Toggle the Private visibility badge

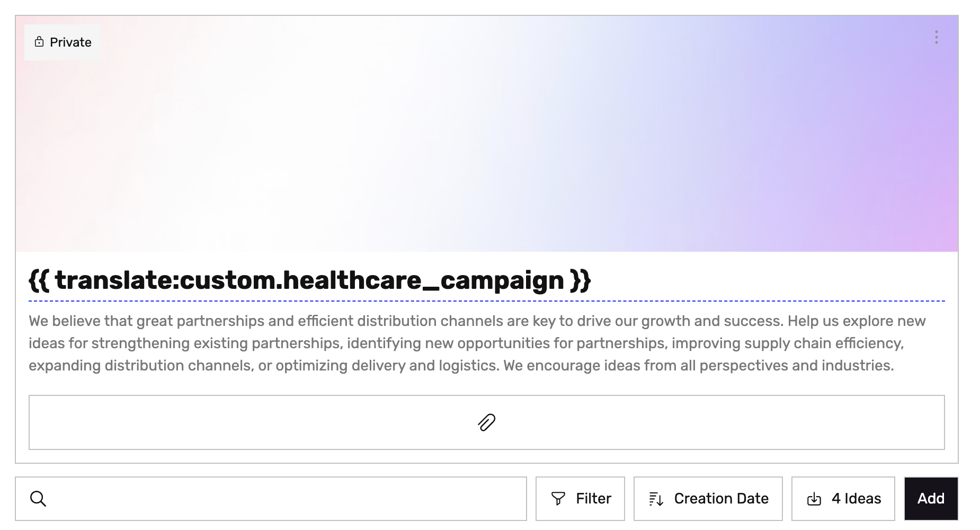click(x=63, y=42)
